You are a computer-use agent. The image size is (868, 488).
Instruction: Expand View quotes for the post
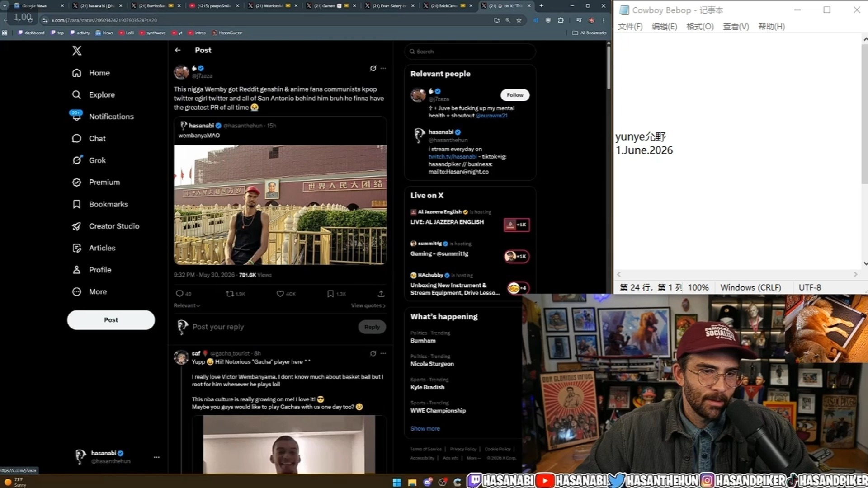click(x=368, y=306)
